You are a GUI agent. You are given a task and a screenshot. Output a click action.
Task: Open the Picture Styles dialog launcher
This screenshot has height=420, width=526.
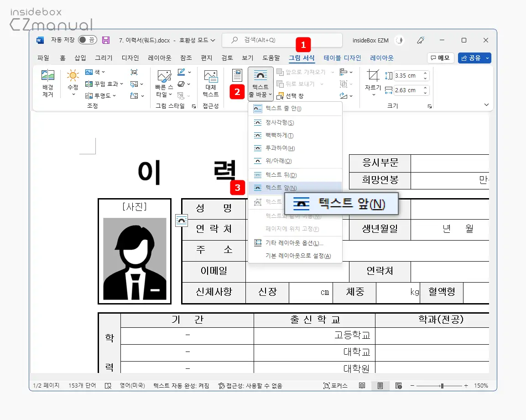[x=194, y=106]
